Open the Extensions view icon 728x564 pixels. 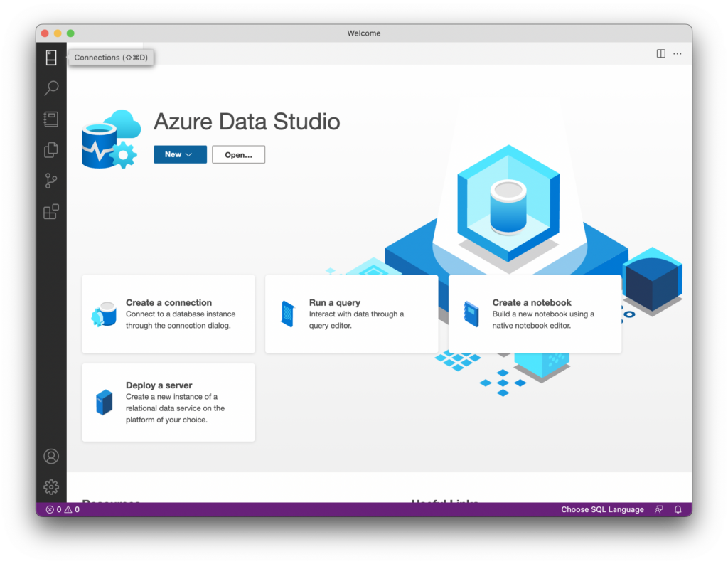[x=51, y=212]
